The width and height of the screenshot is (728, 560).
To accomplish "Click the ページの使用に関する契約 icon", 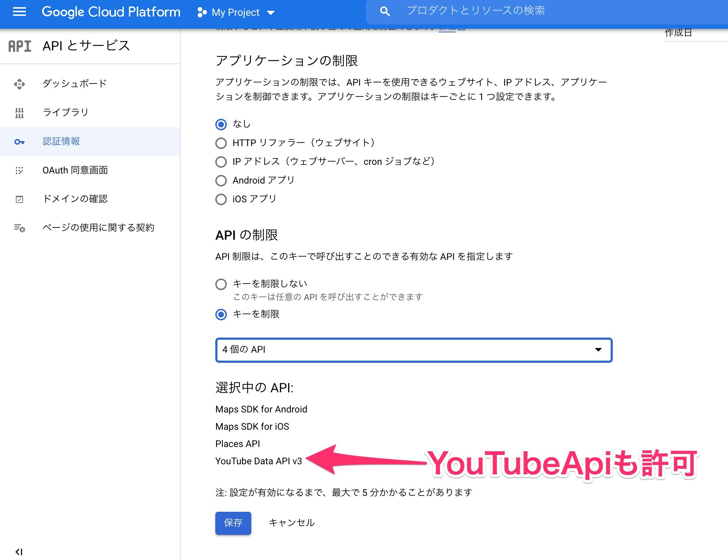I will 19,227.
